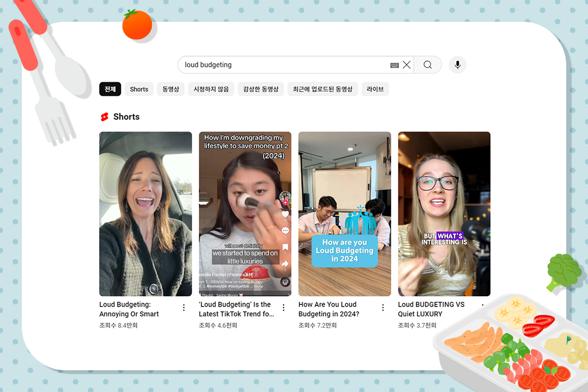588x392 pixels.
Task: Select the 최근에 업로드된 동영상 filter chip
Action: click(323, 89)
